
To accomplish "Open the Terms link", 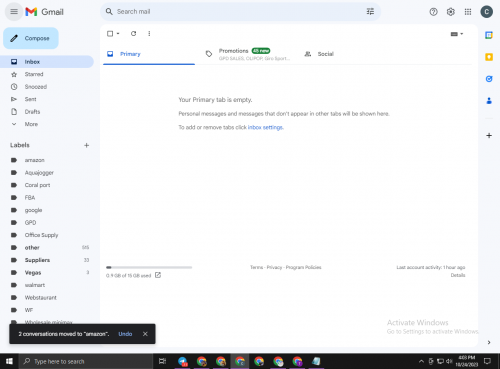I will [256, 267].
